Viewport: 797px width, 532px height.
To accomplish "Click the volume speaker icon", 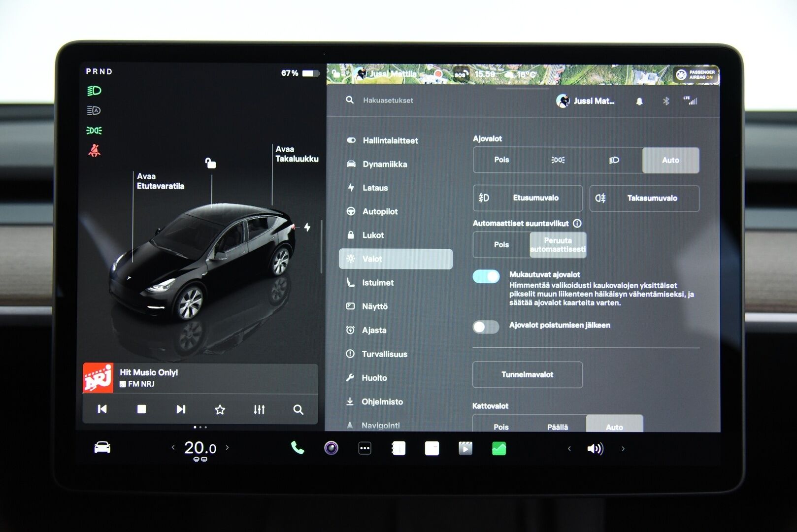I will pyautogui.click(x=595, y=449).
